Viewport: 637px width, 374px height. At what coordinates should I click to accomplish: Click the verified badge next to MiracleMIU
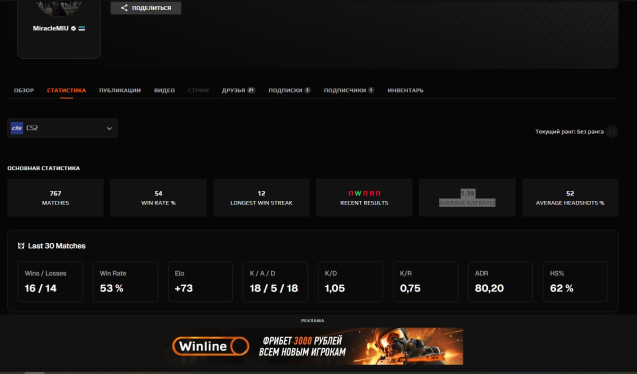74,28
